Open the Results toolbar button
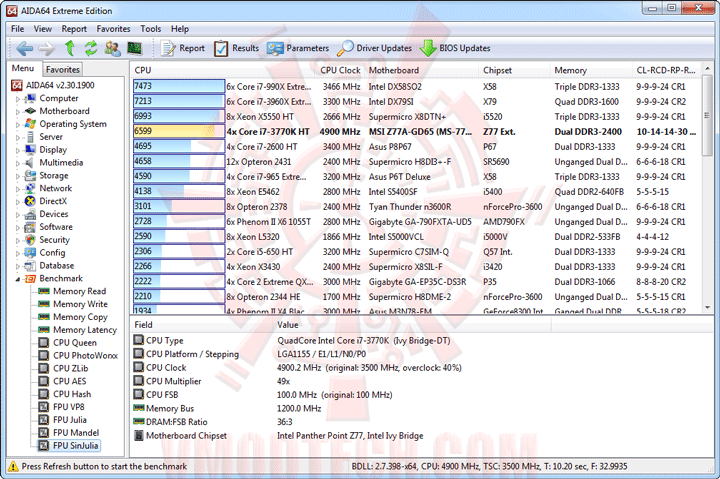 click(x=236, y=48)
